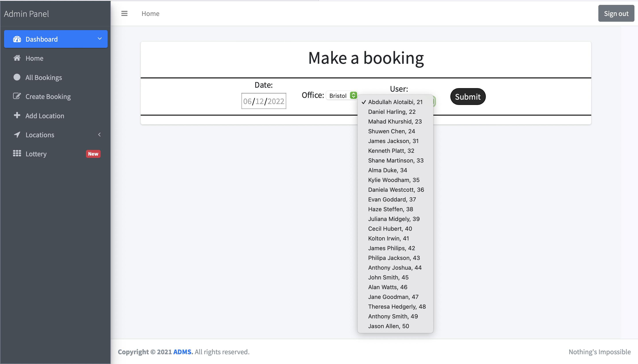The width and height of the screenshot is (638, 364).
Task: Sign out of the admin panel
Action: pos(616,13)
